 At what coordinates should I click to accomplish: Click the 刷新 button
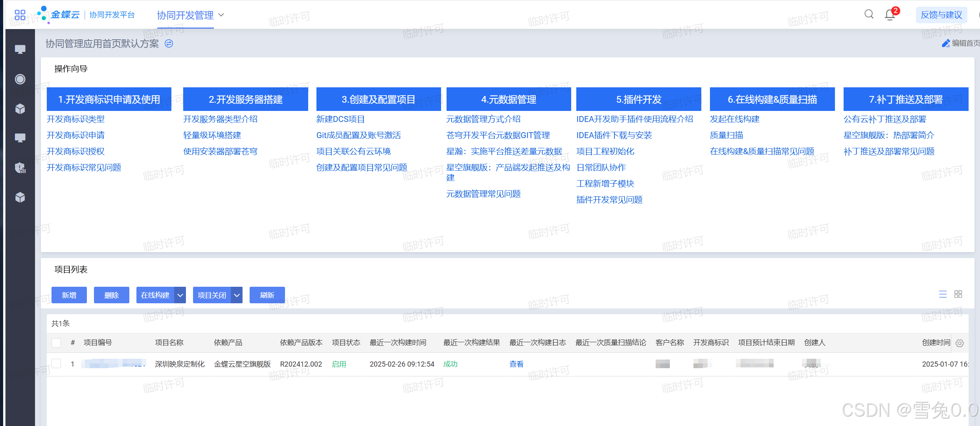click(267, 295)
